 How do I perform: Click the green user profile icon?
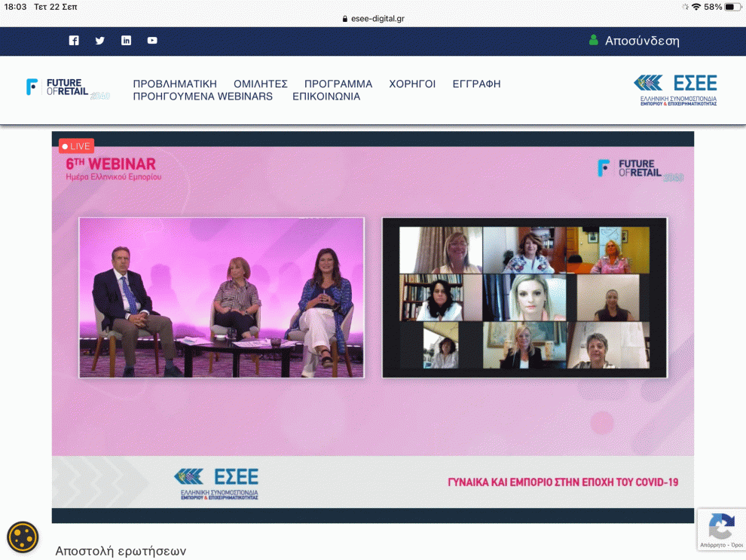coord(594,40)
